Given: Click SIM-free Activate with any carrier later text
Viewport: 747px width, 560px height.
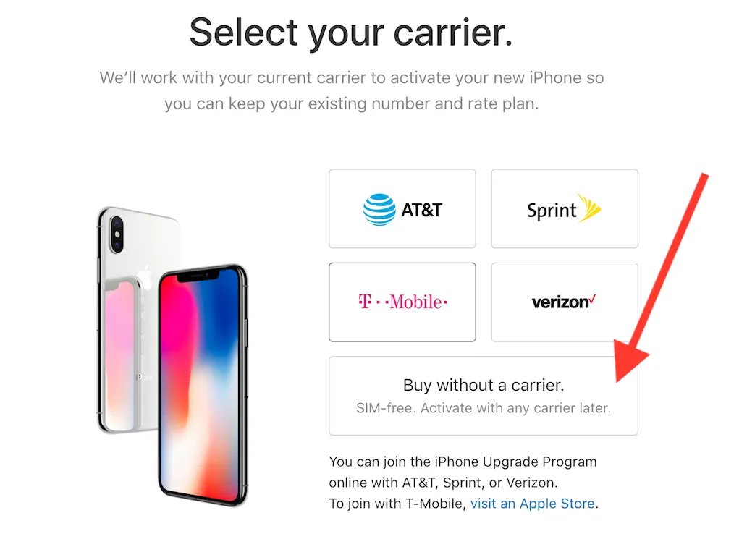Looking at the screenshot, I should tap(484, 408).
